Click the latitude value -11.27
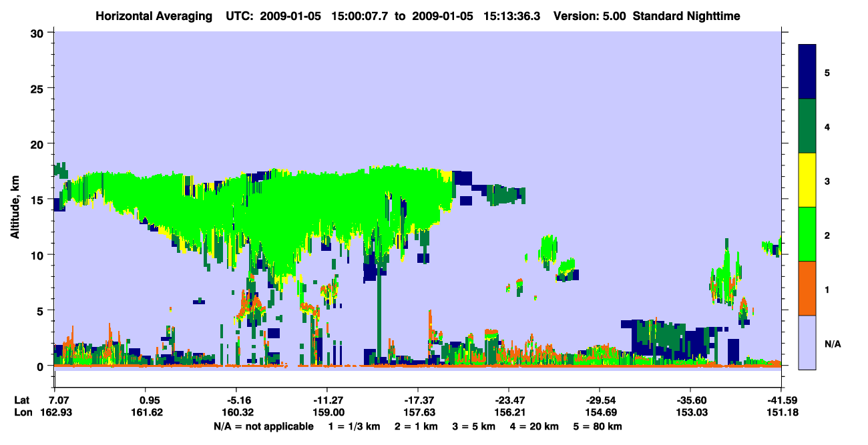The height and width of the screenshot is (445, 868). (327, 400)
